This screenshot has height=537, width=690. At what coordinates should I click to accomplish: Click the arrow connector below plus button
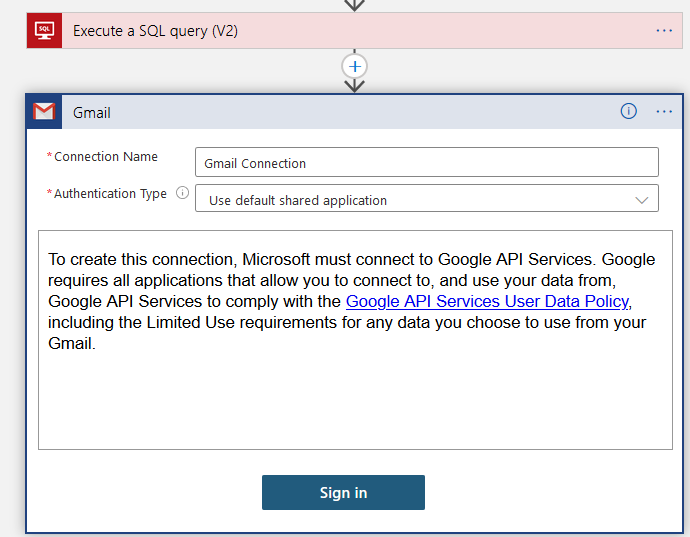click(x=354, y=86)
